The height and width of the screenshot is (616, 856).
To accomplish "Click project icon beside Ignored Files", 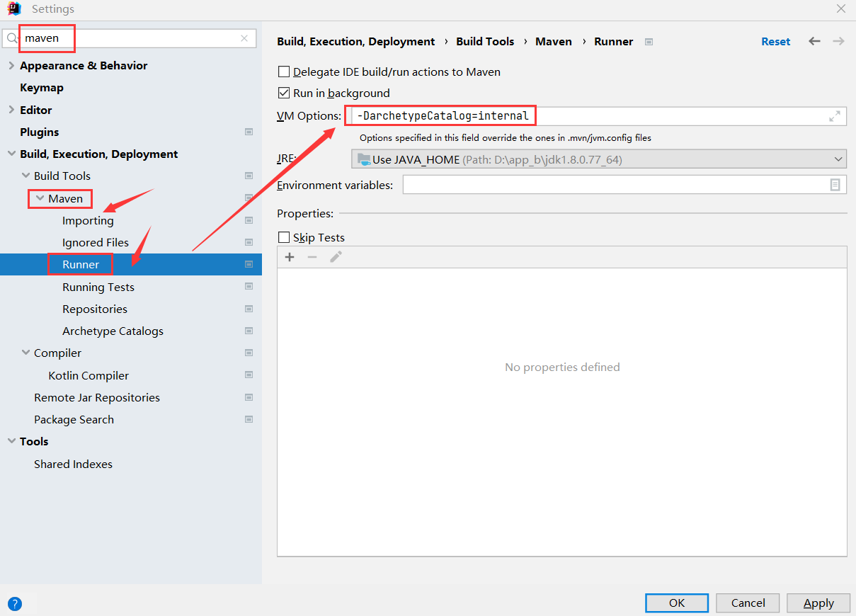I will point(249,242).
